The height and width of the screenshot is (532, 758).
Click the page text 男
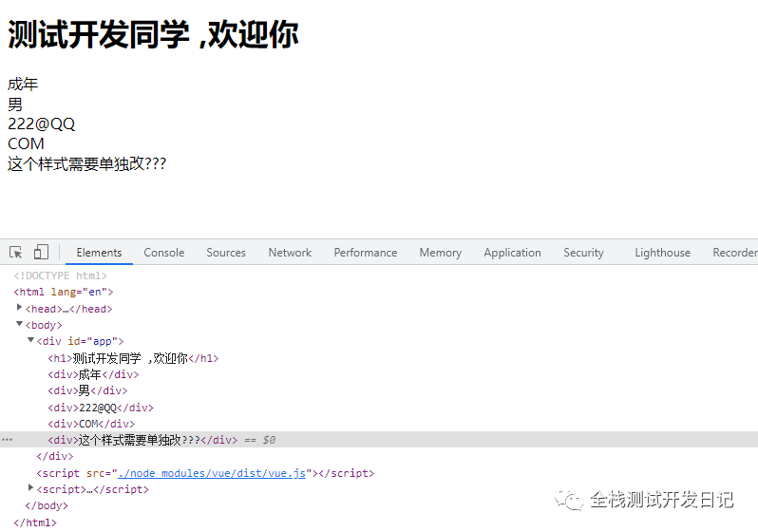tap(15, 104)
